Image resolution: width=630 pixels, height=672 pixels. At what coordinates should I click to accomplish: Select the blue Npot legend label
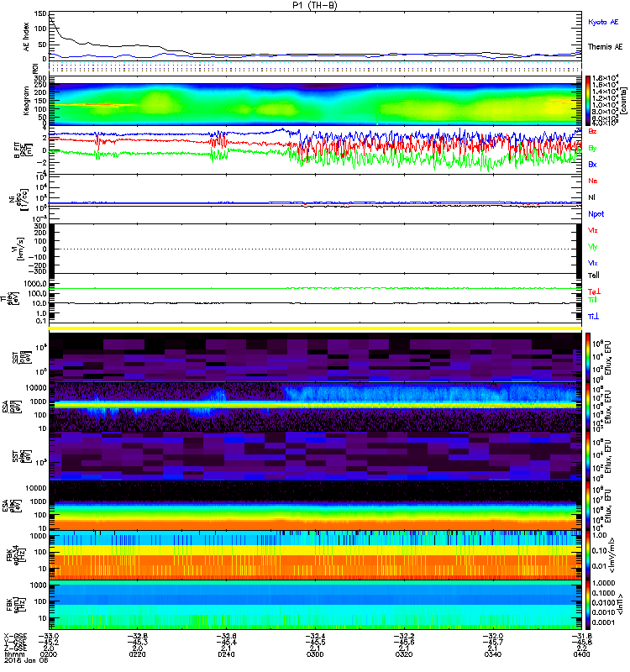pyautogui.click(x=596, y=214)
